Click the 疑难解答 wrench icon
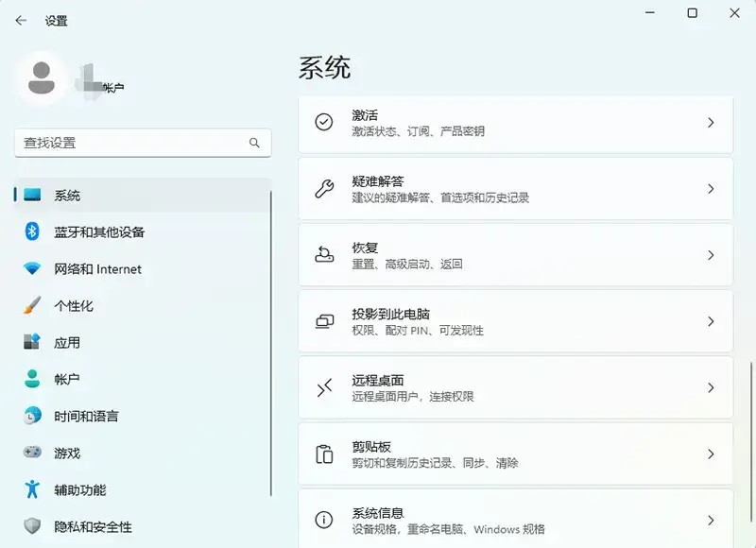The height and width of the screenshot is (548, 756). tap(323, 189)
